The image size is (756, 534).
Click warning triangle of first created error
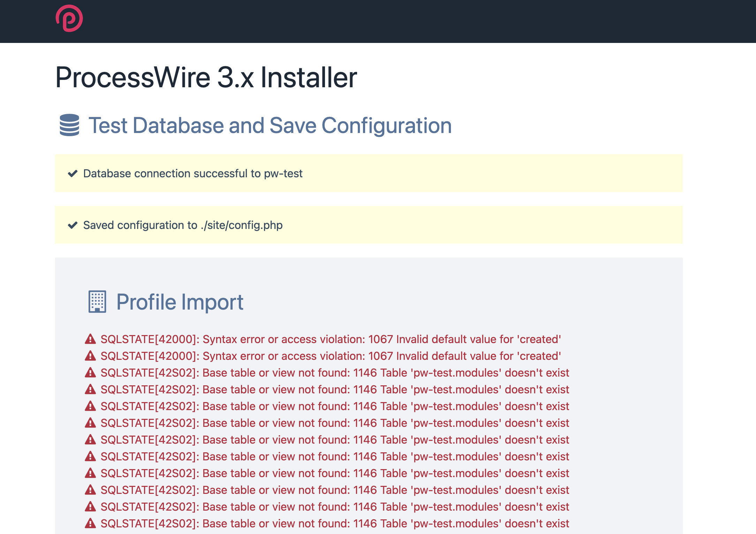click(x=90, y=339)
